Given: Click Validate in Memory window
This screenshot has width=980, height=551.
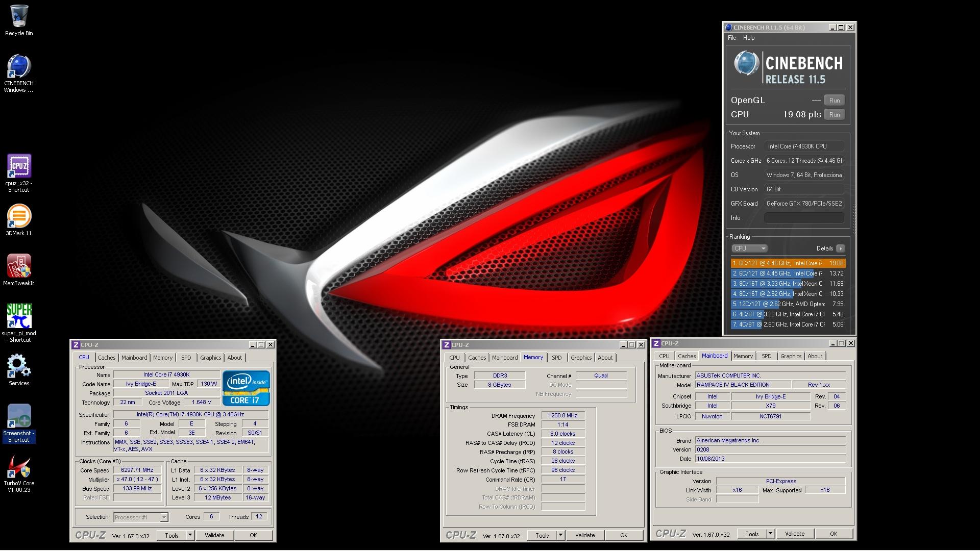Looking at the screenshot, I should (585, 535).
